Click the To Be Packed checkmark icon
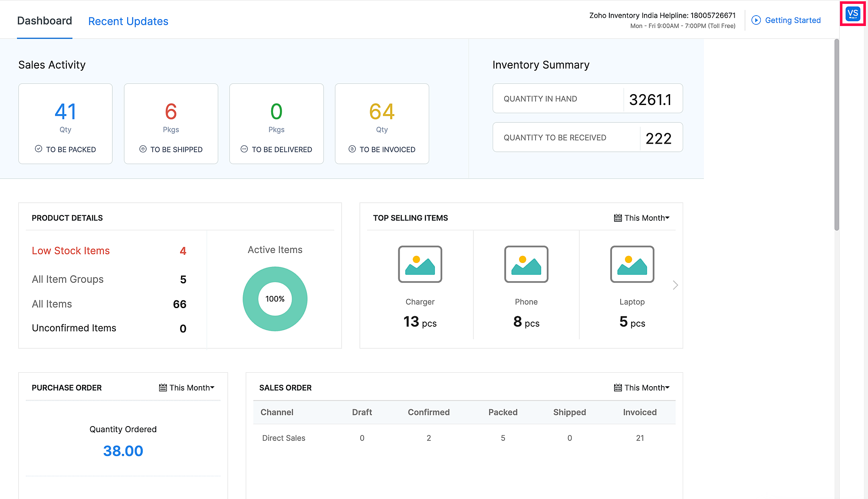The image size is (868, 499). point(39,149)
